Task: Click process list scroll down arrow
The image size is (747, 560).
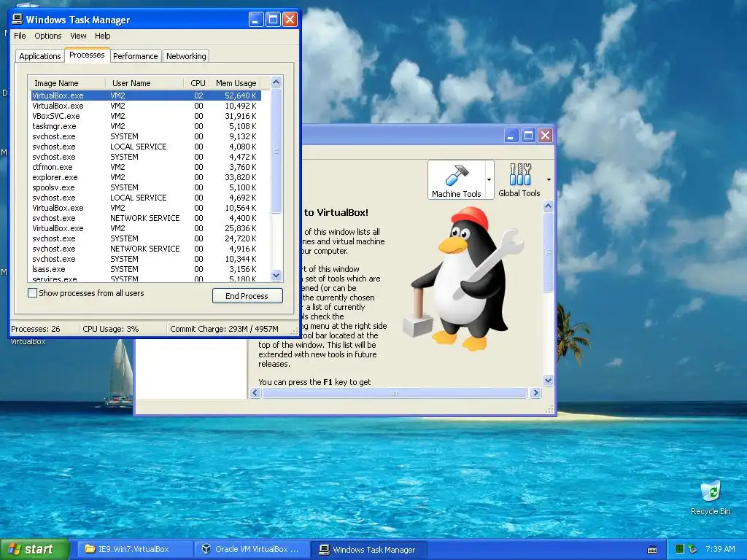Action: pyautogui.click(x=276, y=275)
